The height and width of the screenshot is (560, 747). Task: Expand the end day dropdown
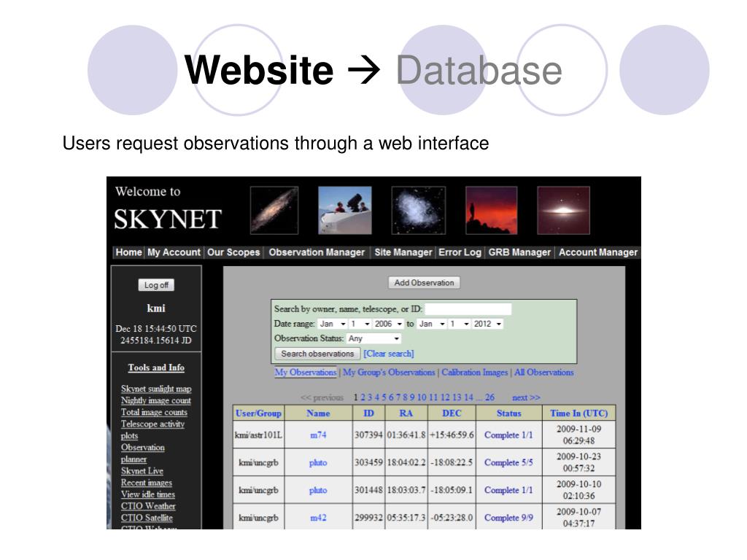click(460, 324)
